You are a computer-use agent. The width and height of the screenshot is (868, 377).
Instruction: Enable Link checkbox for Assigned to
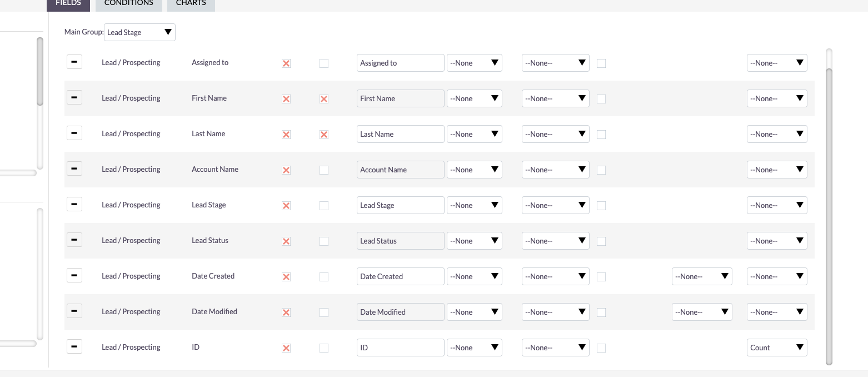324,63
